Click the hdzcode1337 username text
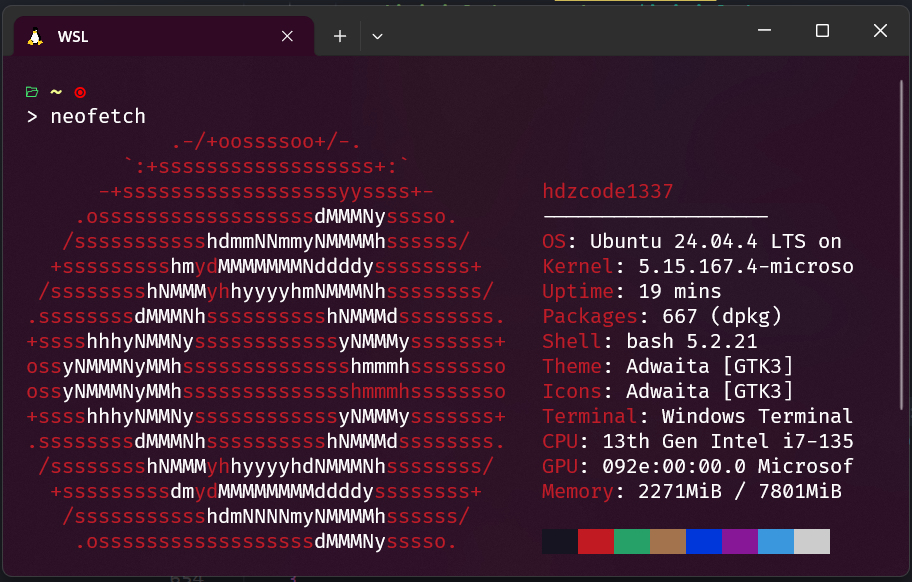Image resolution: width=912 pixels, height=582 pixels. 608,191
